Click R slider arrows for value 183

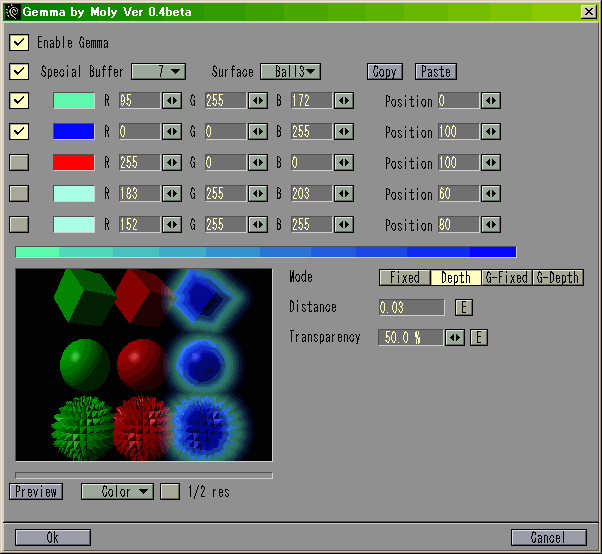coord(172,193)
